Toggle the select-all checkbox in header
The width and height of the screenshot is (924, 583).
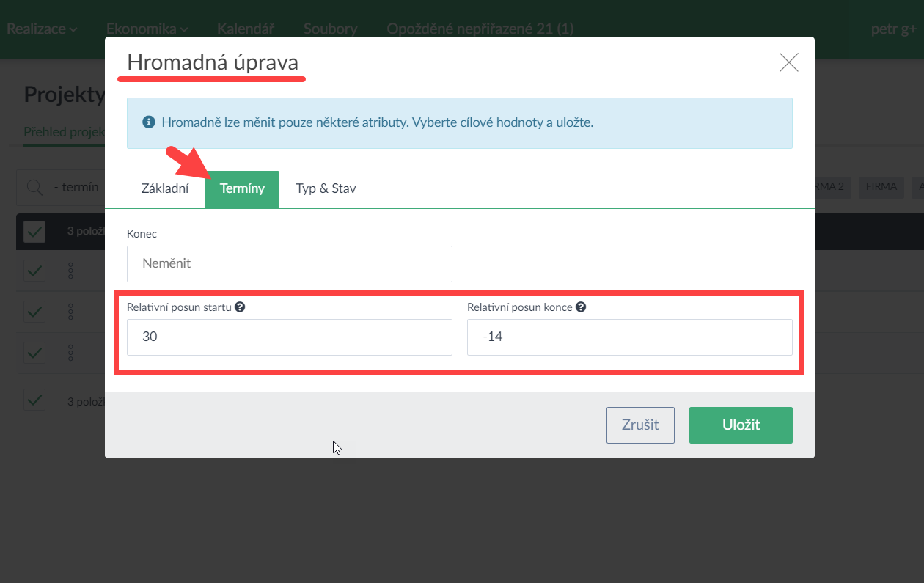(34, 232)
